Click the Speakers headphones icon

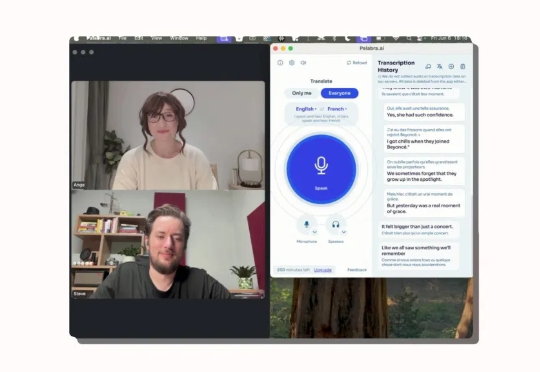335,225
